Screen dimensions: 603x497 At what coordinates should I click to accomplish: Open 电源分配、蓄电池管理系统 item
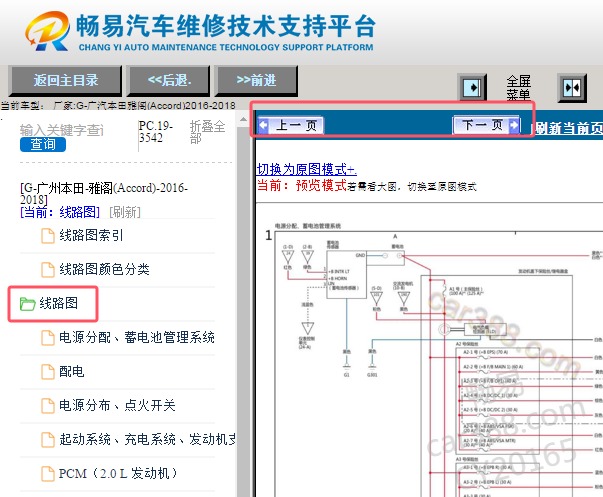(137, 337)
